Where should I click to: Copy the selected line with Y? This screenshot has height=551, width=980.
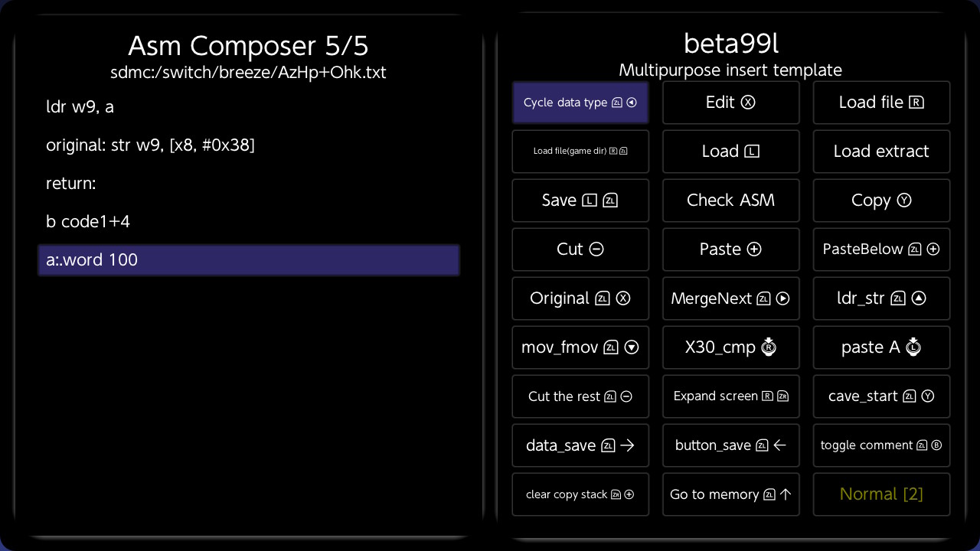(881, 201)
